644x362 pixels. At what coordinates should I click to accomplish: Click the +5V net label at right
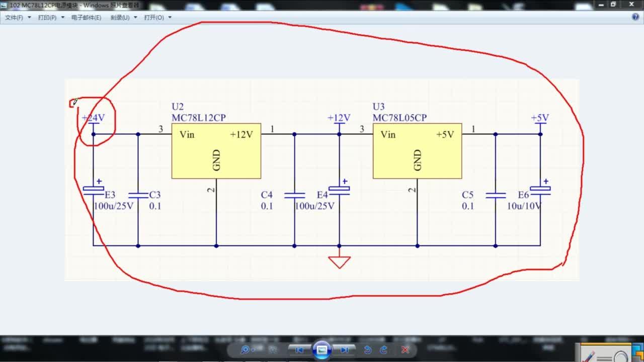pos(540,118)
